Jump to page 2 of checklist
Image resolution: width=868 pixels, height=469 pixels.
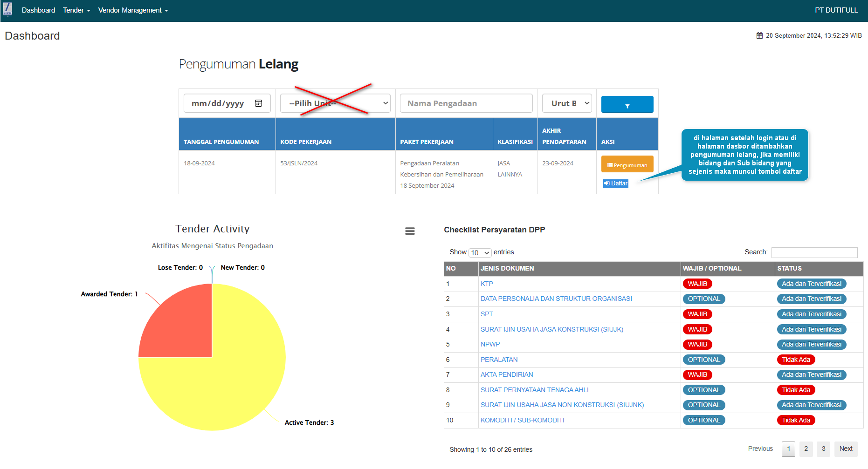pyautogui.click(x=806, y=449)
